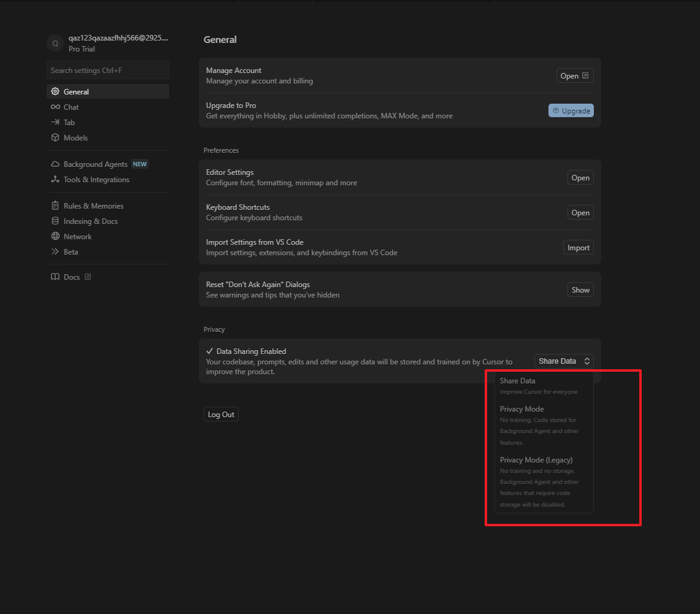Switch to Beta settings section
The height and width of the screenshot is (614, 700).
(107, 251)
